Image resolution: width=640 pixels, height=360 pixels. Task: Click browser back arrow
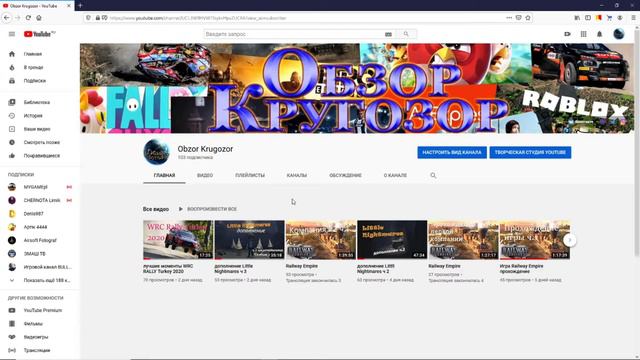point(7,18)
